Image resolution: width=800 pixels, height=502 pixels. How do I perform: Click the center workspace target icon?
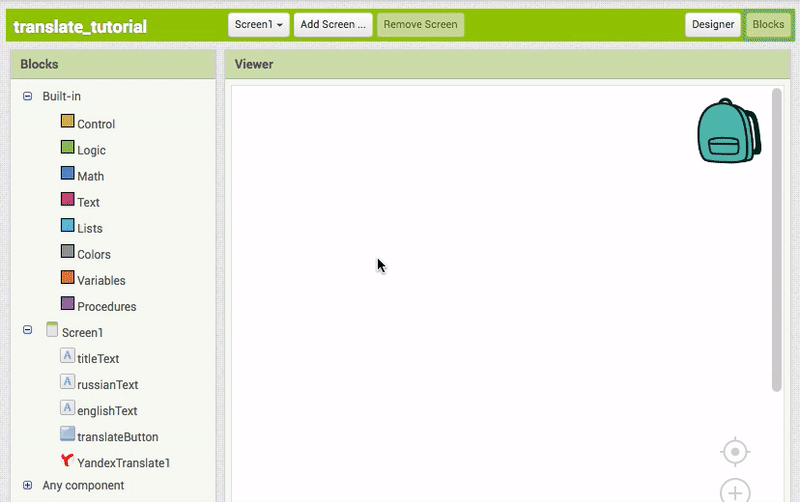[x=735, y=452]
